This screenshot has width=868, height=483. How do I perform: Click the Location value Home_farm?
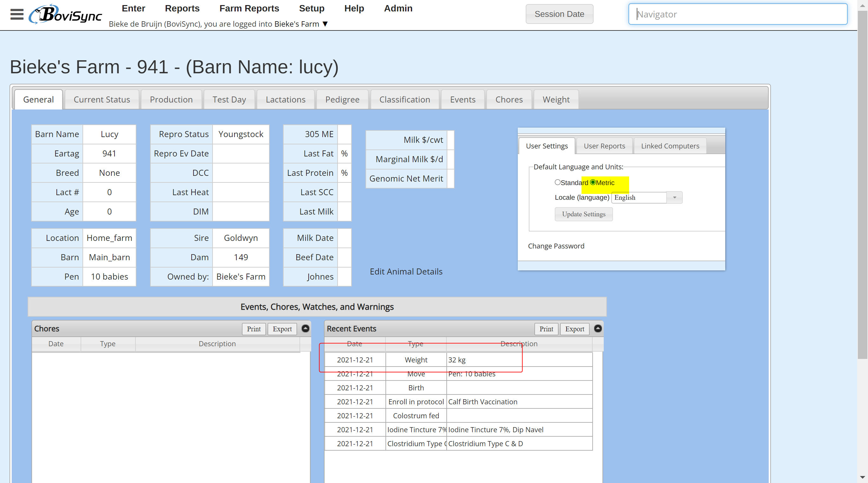(x=109, y=238)
